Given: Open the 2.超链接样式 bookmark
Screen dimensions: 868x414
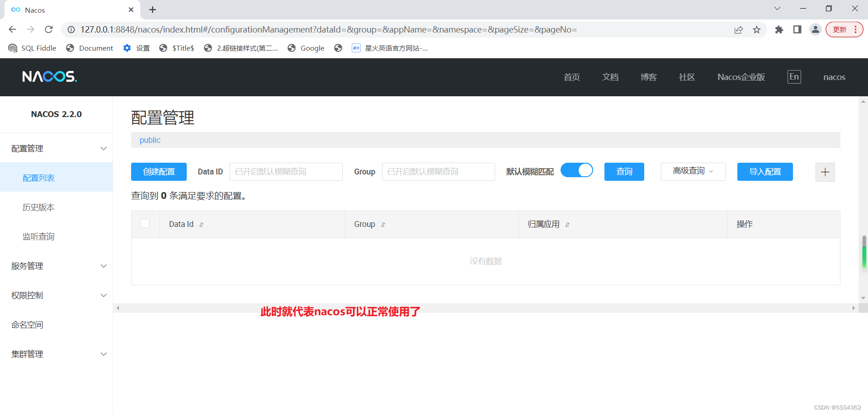Looking at the screenshot, I should [241, 48].
